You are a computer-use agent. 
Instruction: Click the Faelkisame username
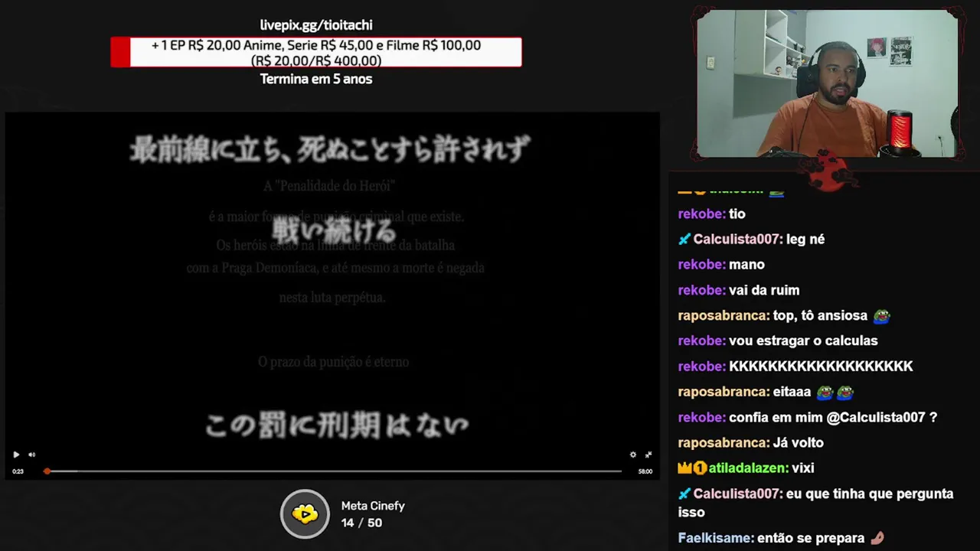[716, 538]
